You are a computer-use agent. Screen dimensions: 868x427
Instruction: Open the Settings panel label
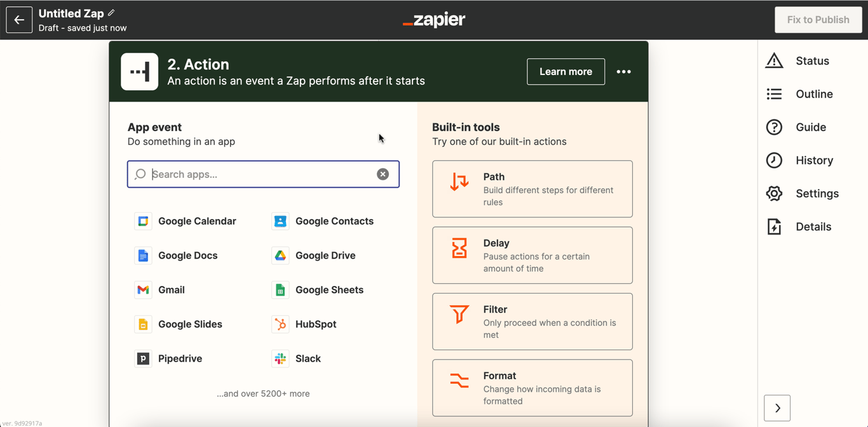tap(817, 193)
